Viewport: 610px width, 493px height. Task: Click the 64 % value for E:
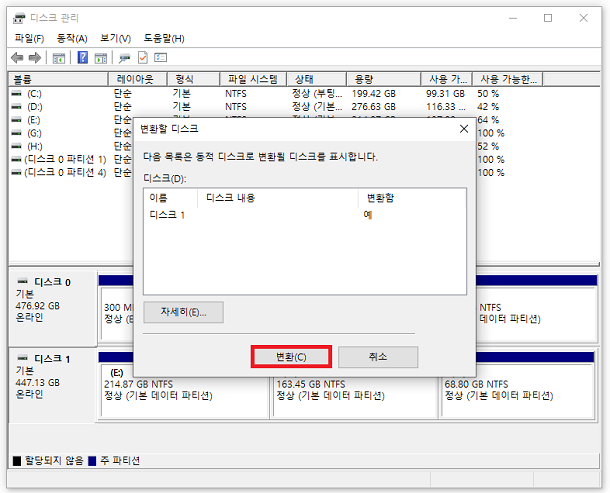tap(488, 120)
